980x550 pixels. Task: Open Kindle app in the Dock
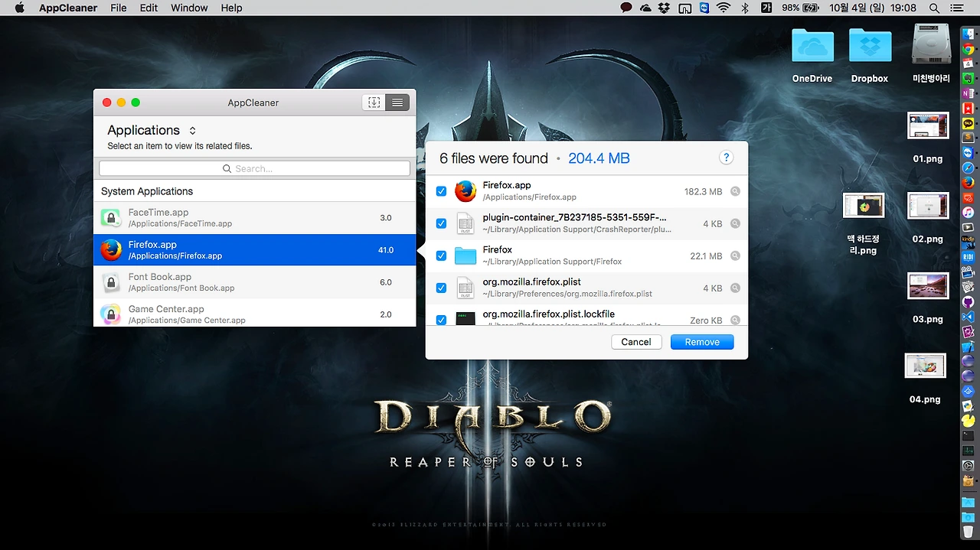968,242
